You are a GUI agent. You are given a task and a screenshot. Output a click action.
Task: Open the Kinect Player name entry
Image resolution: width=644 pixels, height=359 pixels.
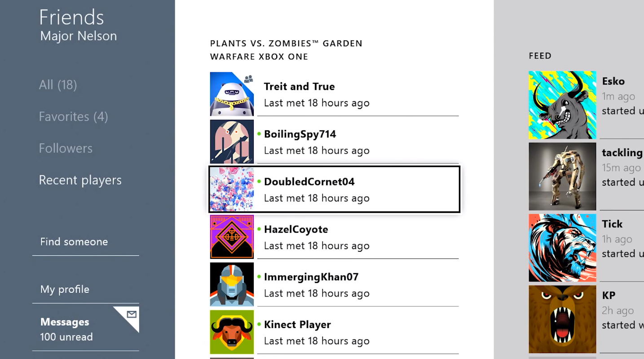[x=297, y=324]
